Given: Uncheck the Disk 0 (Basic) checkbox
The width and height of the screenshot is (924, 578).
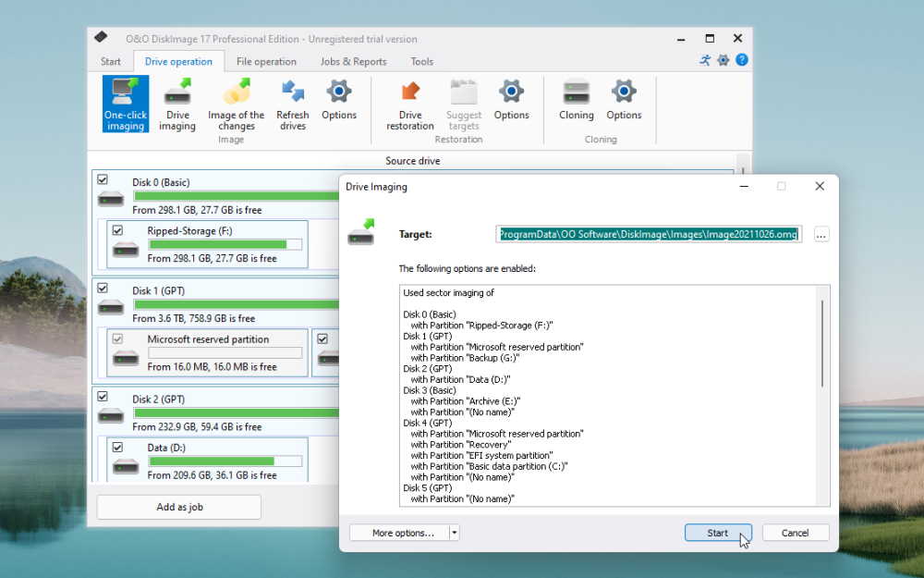Looking at the screenshot, I should 103,179.
